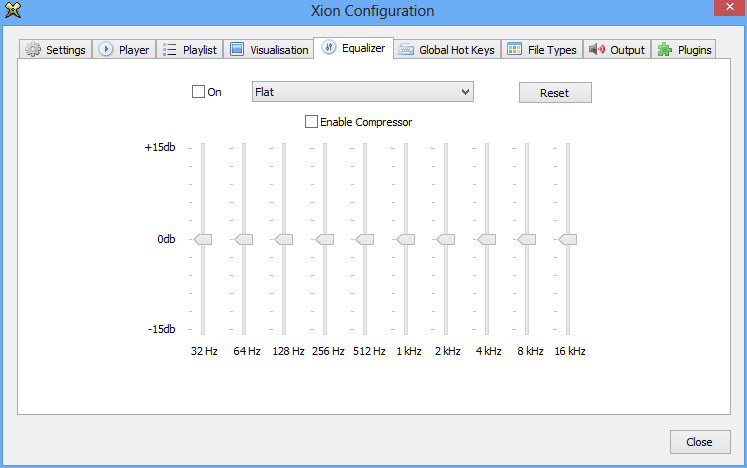This screenshot has height=468, width=747.
Task: Click the +15db scale label
Action: [x=160, y=147]
